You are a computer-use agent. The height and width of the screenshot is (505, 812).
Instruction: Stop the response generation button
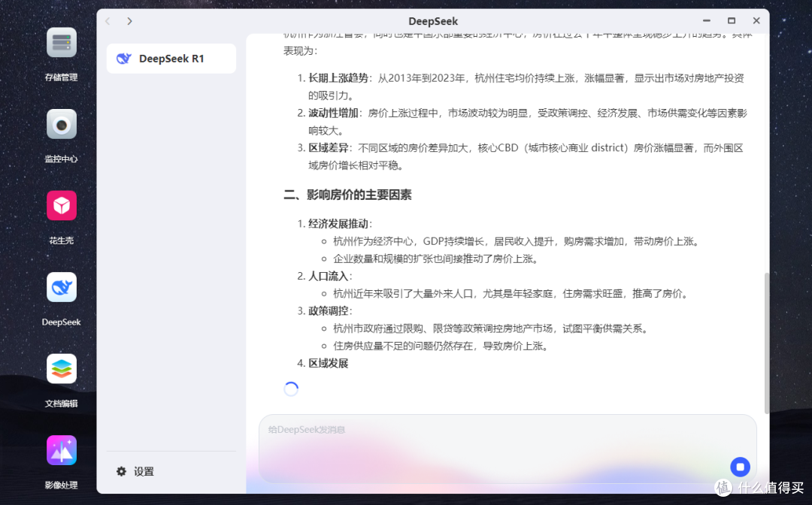[740, 467]
